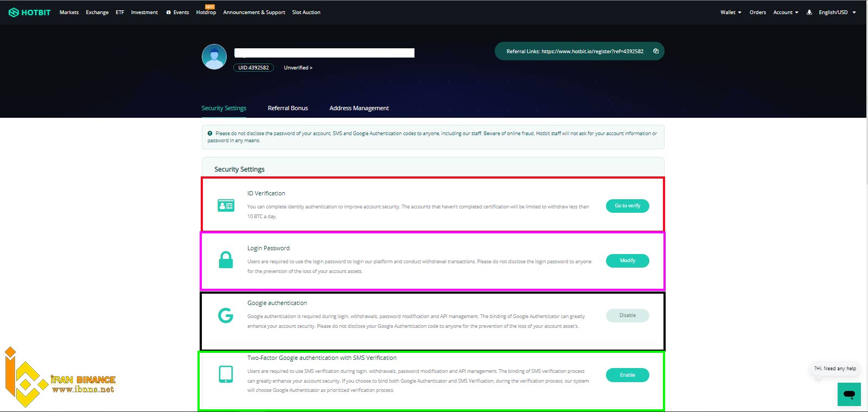
Task: Click the Go to verify button
Action: (627, 206)
